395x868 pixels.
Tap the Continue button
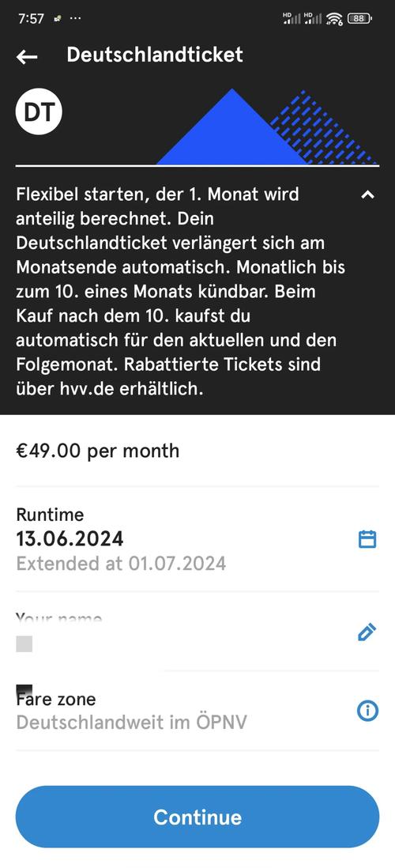pos(197,817)
